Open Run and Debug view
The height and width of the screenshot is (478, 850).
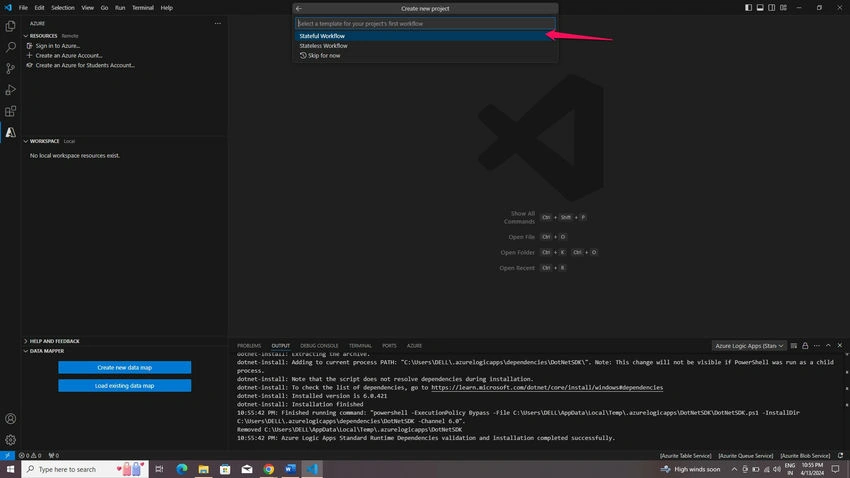point(10,89)
